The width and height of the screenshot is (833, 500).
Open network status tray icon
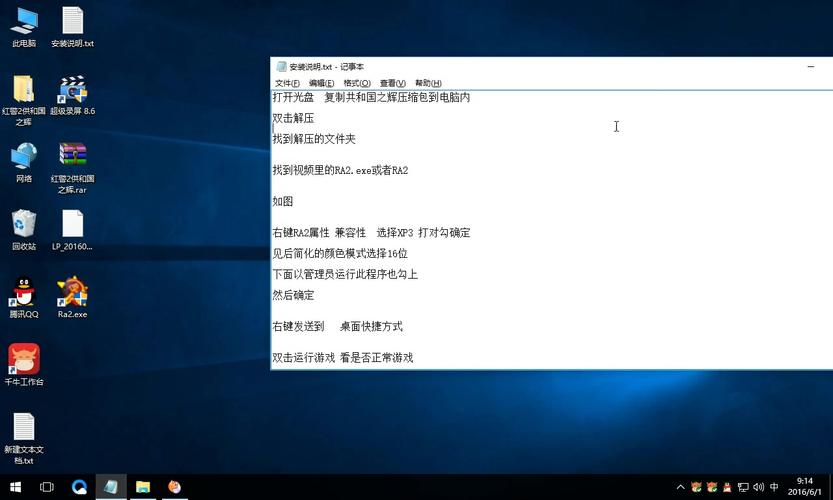coord(743,487)
